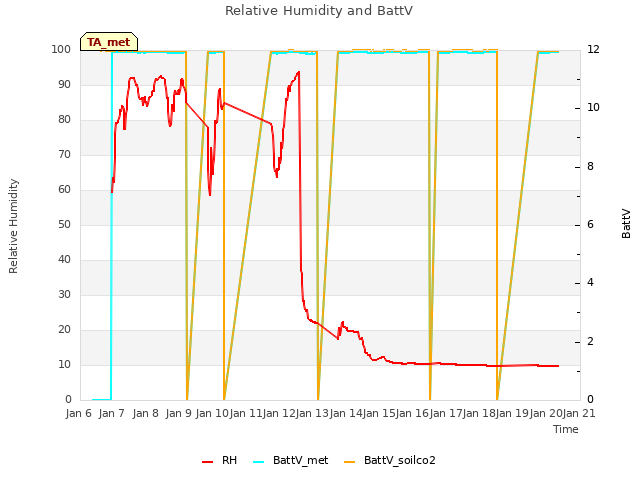
Task: Click the 10 tick on the humidity axis
Action: coord(64,364)
